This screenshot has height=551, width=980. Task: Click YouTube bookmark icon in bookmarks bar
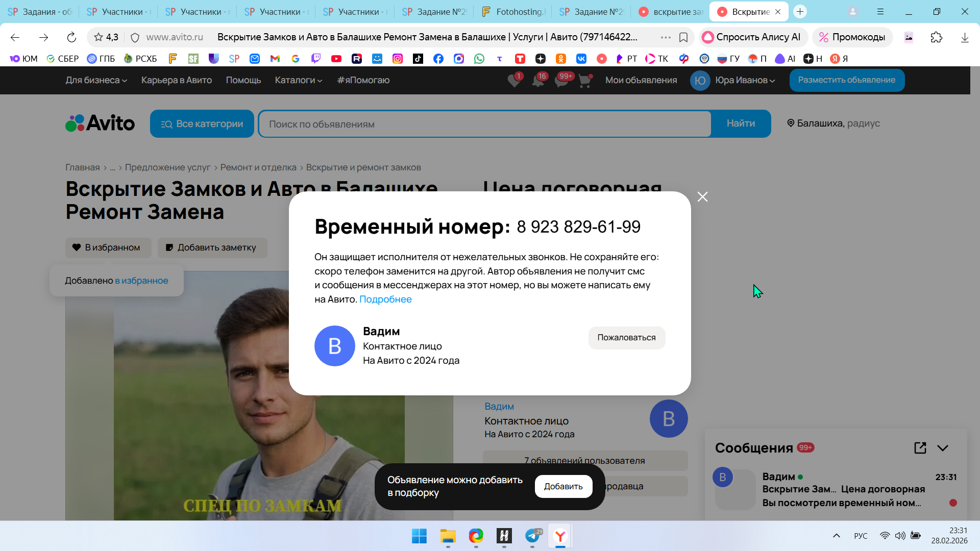(336, 59)
